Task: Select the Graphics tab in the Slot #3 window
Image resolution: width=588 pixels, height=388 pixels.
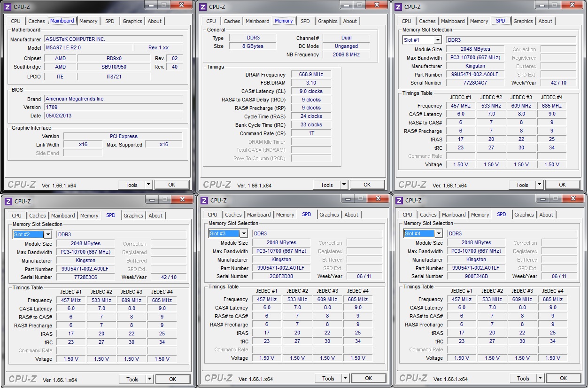Action: (x=329, y=215)
